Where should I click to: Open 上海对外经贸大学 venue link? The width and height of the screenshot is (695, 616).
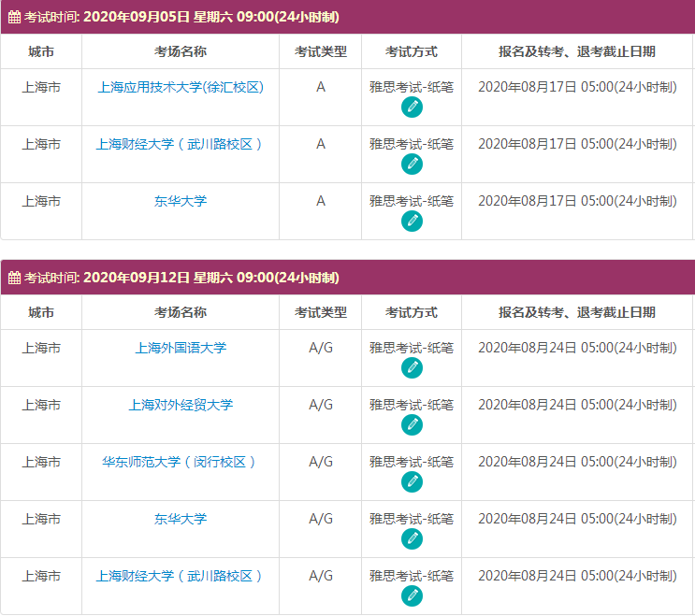[181, 405]
